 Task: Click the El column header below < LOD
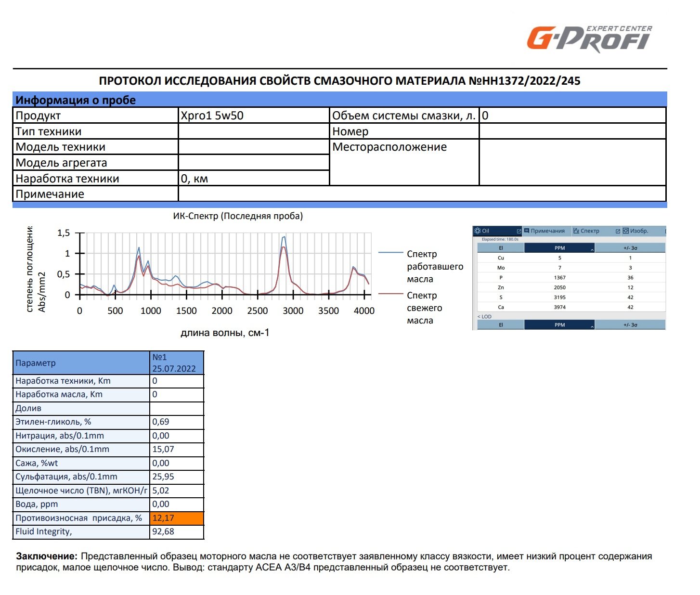pos(501,325)
